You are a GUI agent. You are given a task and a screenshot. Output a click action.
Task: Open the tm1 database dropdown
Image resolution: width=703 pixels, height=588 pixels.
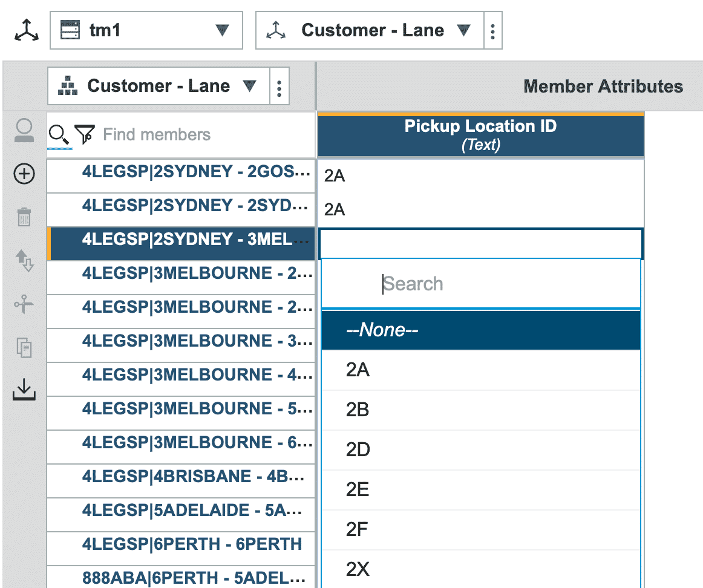pyautogui.click(x=223, y=30)
